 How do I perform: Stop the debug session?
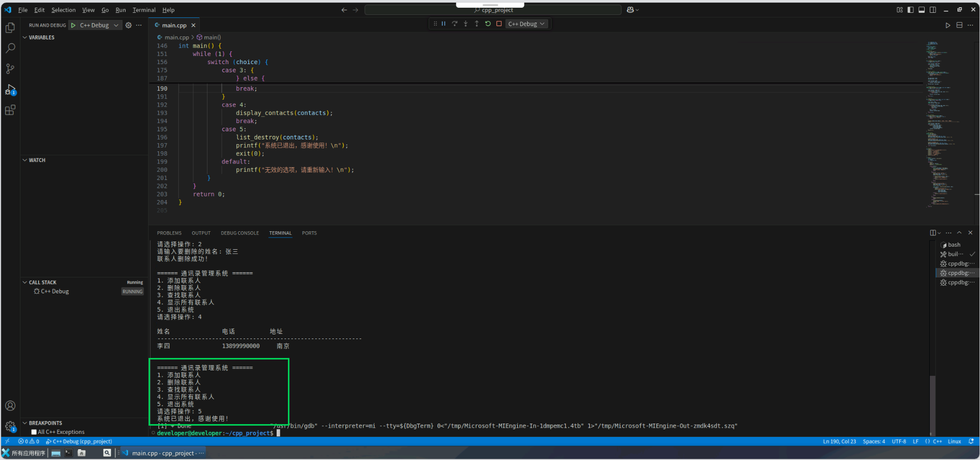point(499,24)
